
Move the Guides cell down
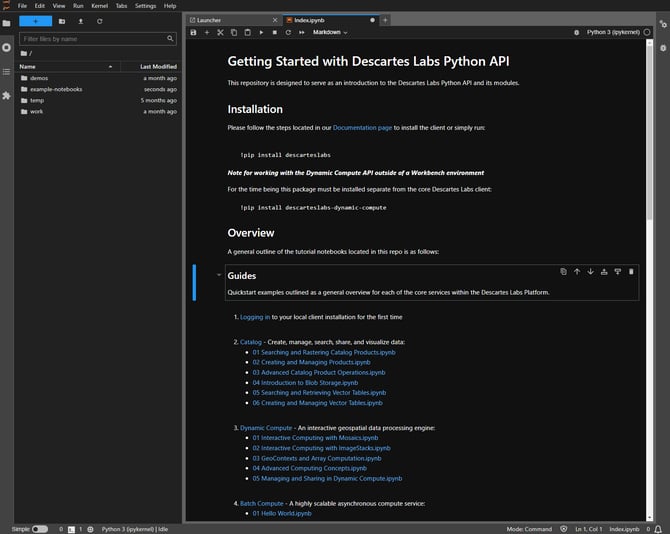590,271
